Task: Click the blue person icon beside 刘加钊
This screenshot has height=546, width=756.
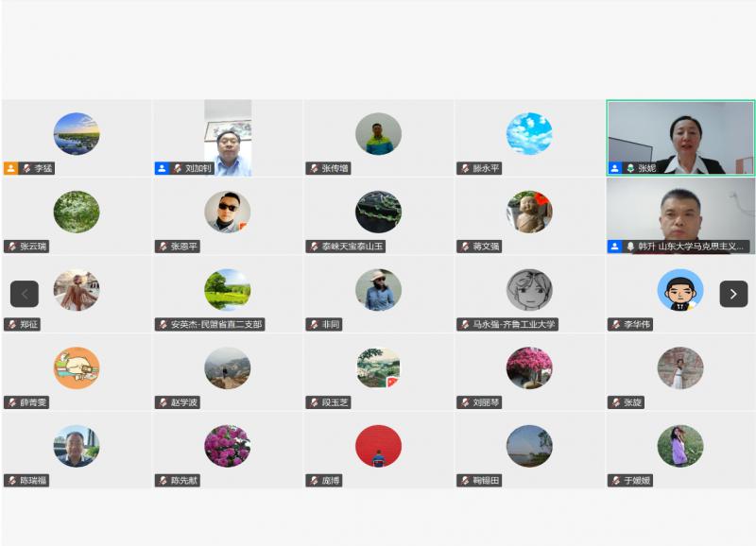Action: tap(162, 168)
